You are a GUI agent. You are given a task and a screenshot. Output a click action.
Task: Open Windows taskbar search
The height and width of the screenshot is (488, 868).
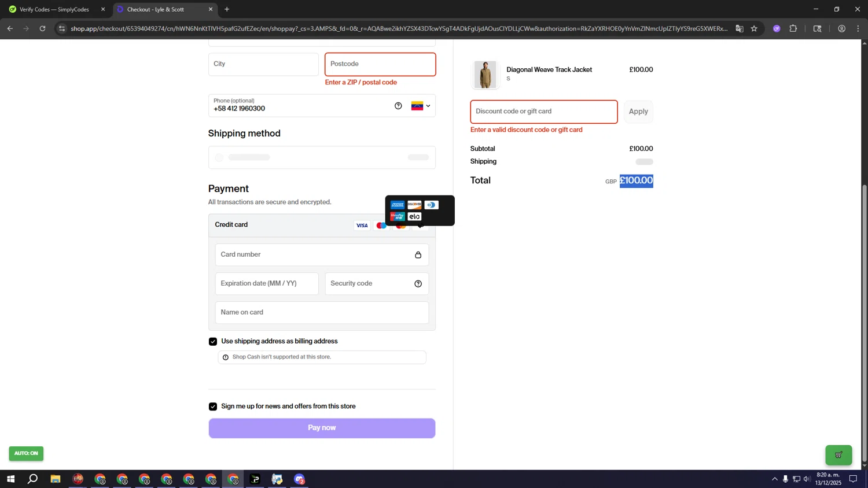pos(33,479)
